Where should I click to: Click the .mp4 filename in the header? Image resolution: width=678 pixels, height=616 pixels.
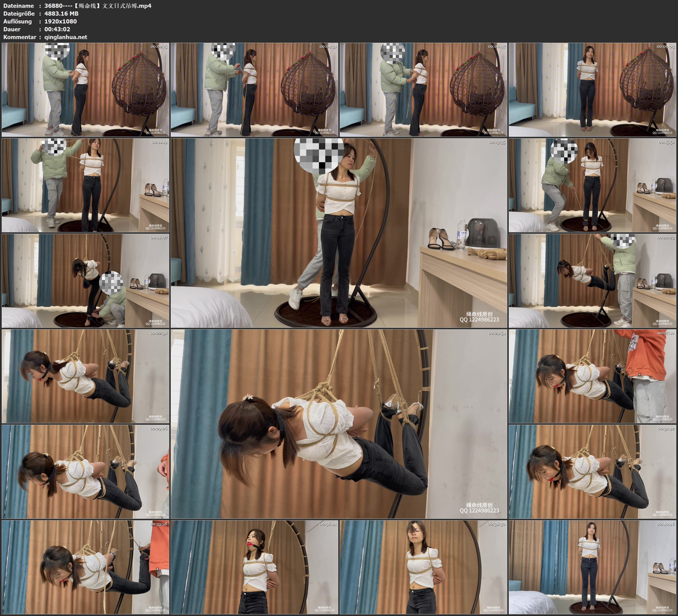pyautogui.click(x=98, y=6)
